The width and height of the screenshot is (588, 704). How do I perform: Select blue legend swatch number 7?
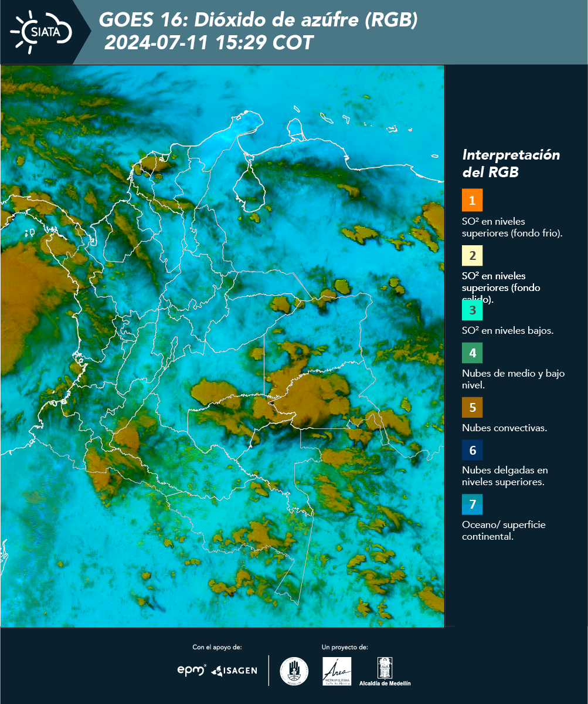(472, 505)
